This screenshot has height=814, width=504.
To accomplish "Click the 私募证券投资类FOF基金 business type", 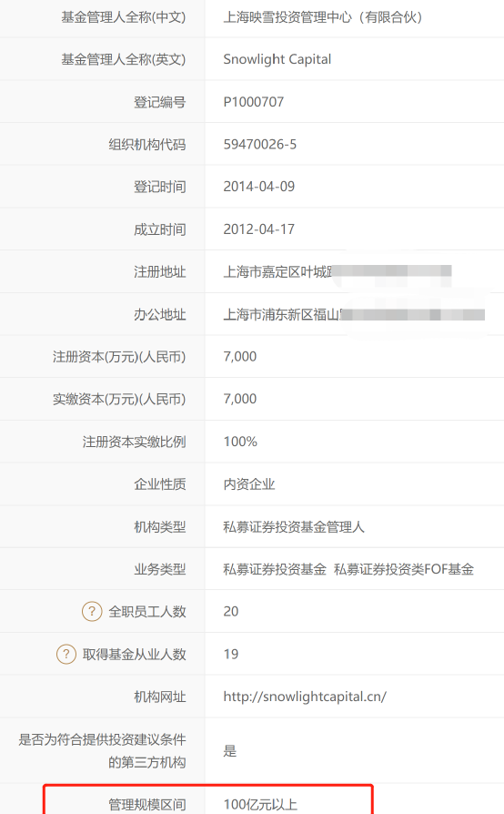I will [403, 569].
